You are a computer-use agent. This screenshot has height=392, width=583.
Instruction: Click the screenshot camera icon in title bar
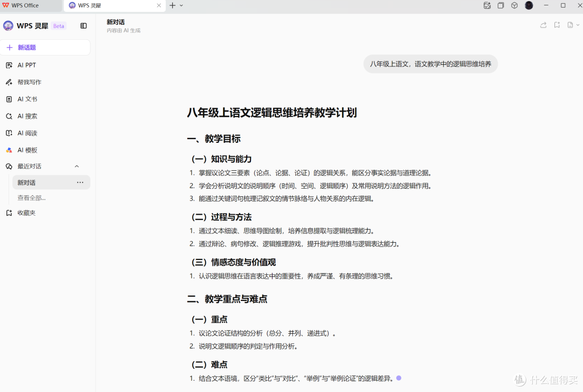coord(487,5)
